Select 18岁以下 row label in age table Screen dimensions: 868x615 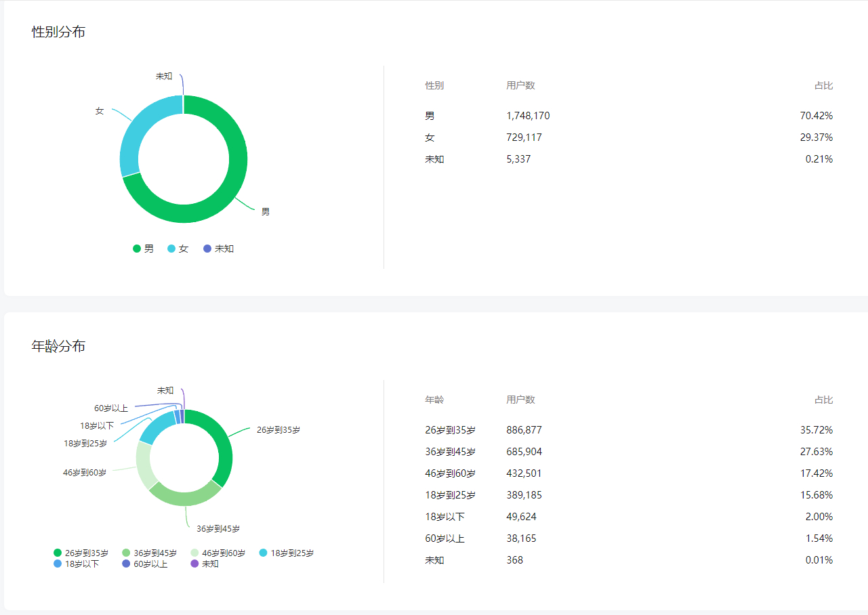(x=445, y=517)
